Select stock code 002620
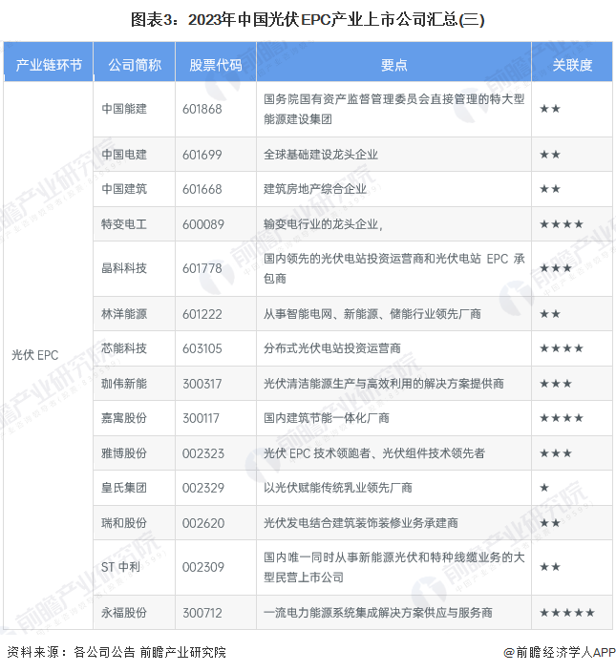The height and width of the screenshot is (672, 616). tap(203, 523)
